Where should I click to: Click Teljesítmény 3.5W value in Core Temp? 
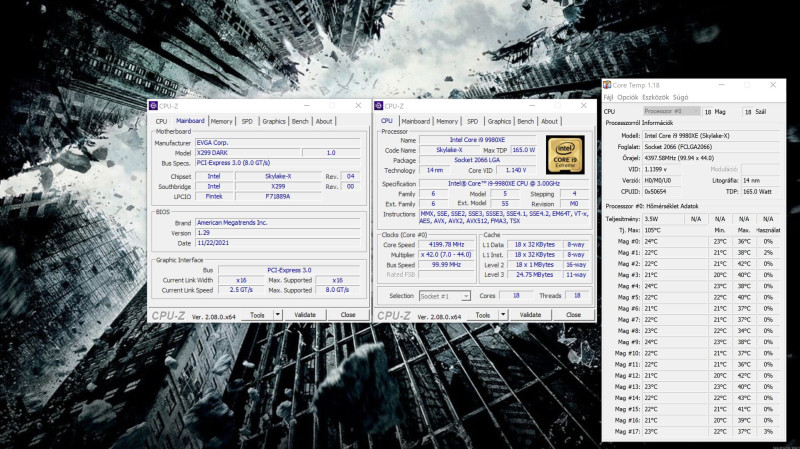coord(663,219)
